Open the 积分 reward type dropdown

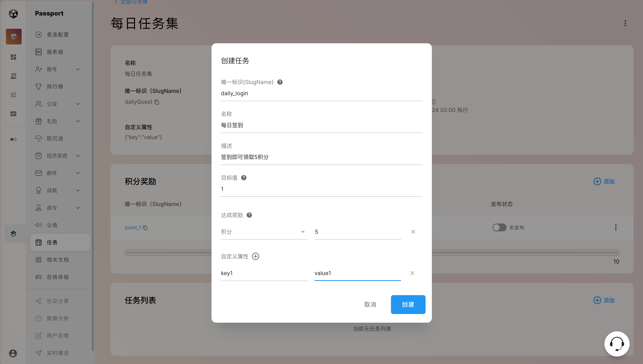(x=264, y=232)
